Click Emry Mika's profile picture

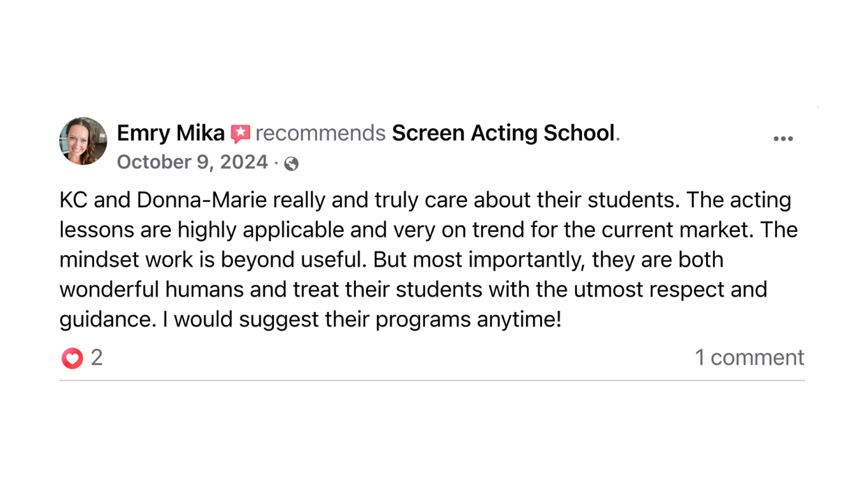point(83,141)
